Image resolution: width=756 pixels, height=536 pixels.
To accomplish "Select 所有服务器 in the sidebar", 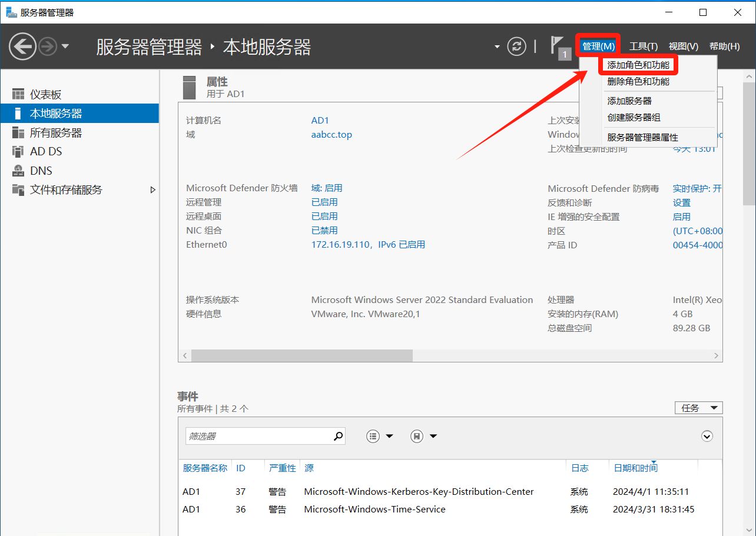I will 56,133.
